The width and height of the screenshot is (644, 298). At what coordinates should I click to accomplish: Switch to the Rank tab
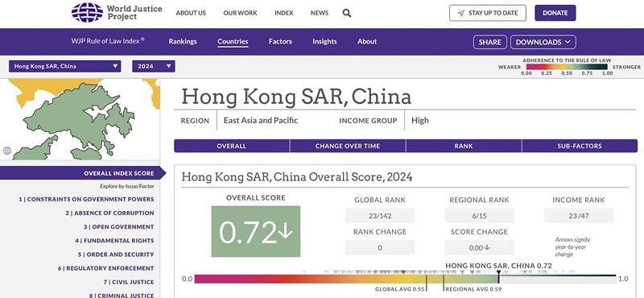point(464,146)
